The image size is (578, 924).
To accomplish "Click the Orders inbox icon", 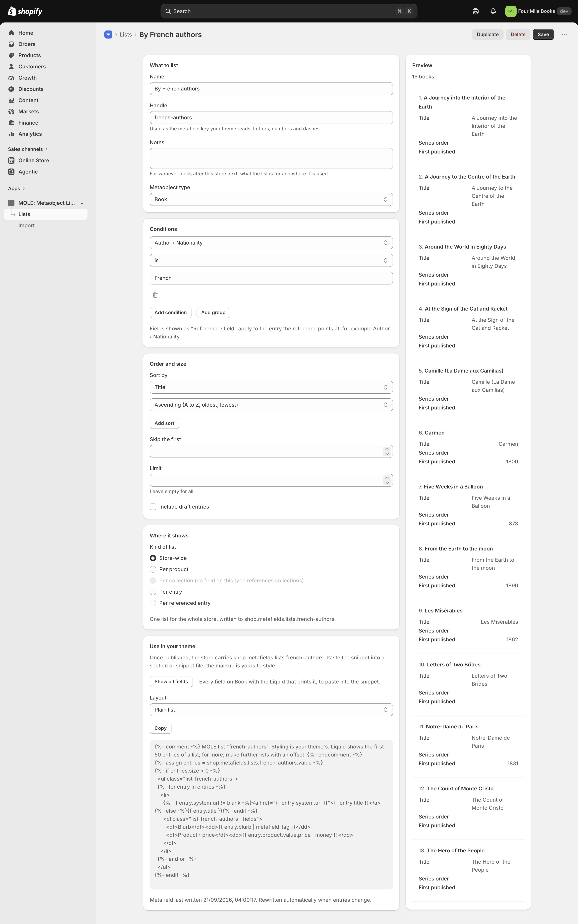I will tap(11, 44).
